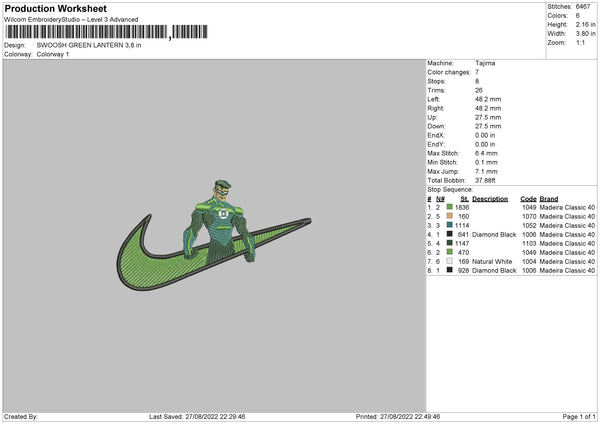Viewport: 600px width, 424px height.
Task: Click the Width value '3.80 in'
Action: point(585,34)
